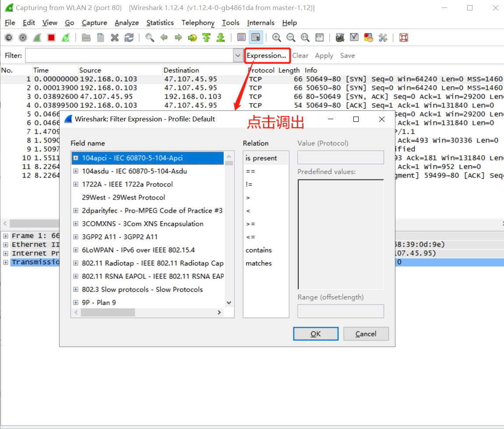504x429 pixels.
Task: Click in the main Filter input field
Action: point(129,55)
